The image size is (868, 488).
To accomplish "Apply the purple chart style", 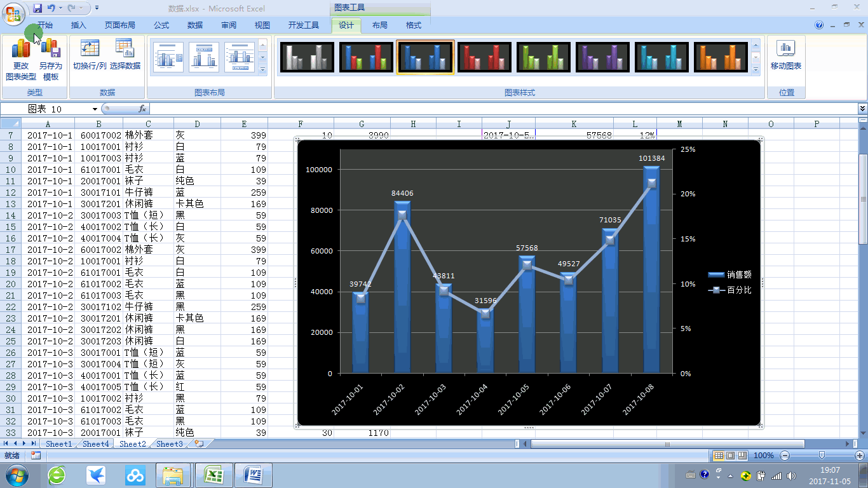I will point(603,57).
